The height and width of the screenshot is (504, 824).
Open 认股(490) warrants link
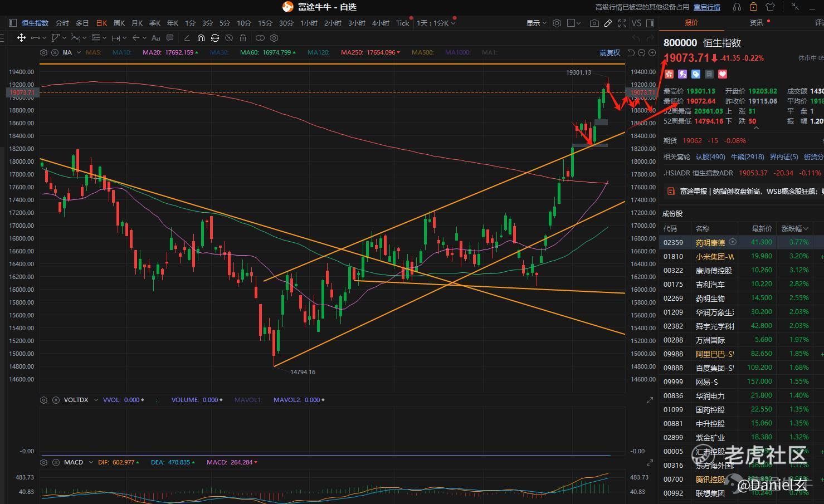click(710, 157)
